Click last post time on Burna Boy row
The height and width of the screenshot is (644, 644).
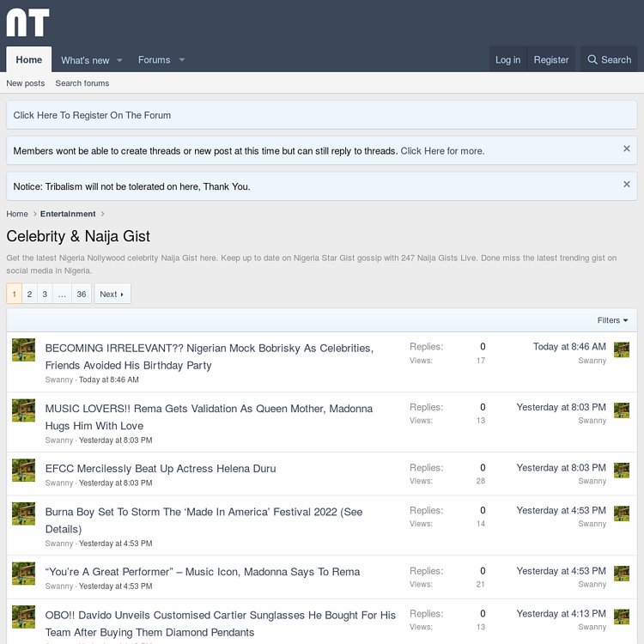tap(561, 510)
